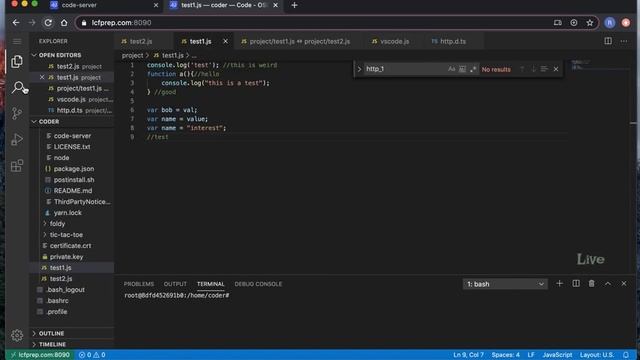The width and height of the screenshot is (640, 360).
Task: Bookmark this page with star icon
Action: pos(589,23)
